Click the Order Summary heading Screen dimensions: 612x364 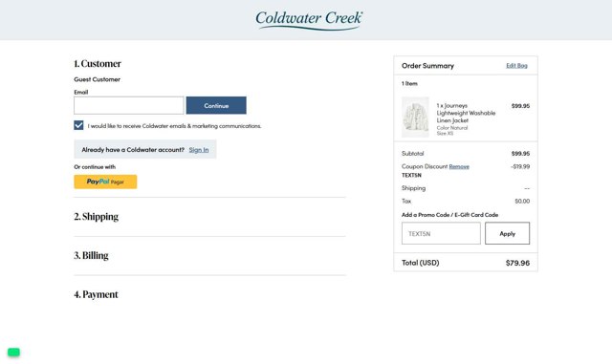tap(427, 66)
